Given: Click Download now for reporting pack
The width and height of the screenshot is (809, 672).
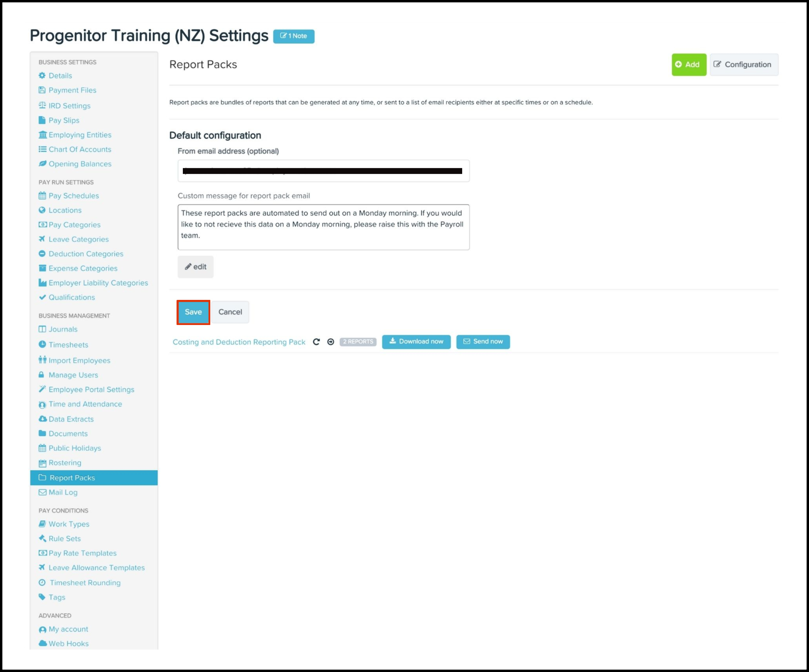Looking at the screenshot, I should pyautogui.click(x=416, y=341).
